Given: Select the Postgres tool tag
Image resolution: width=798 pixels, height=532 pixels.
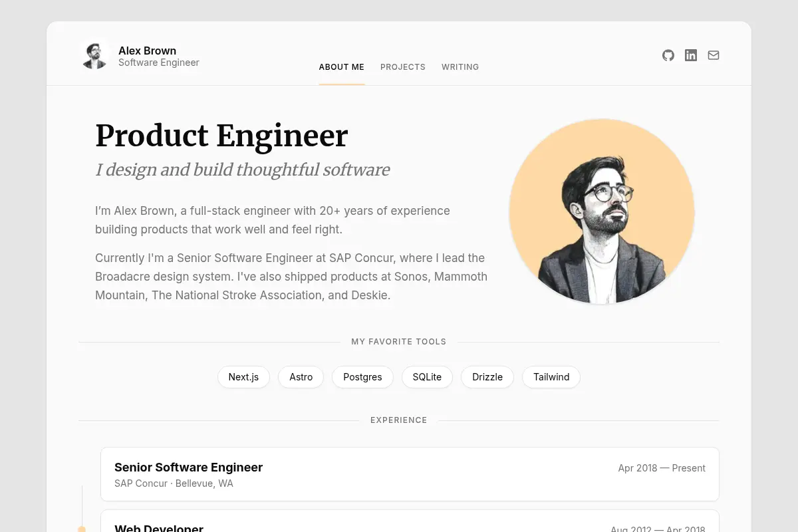Looking at the screenshot, I should pos(362,377).
